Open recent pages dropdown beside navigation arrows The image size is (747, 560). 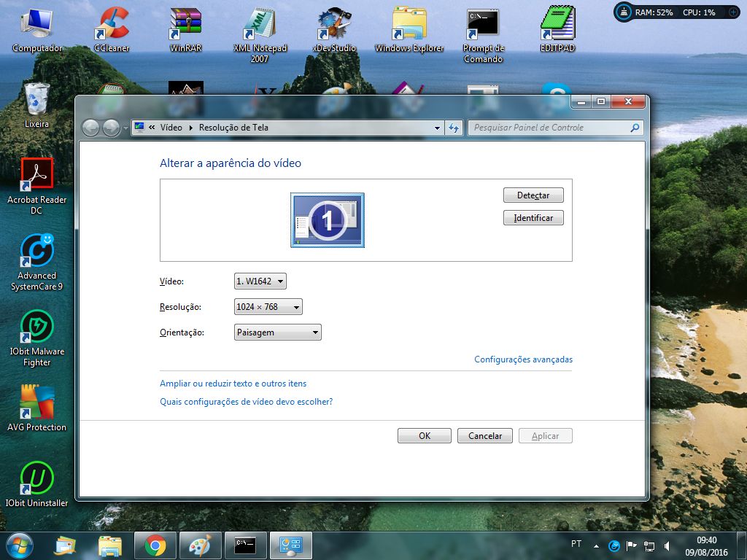[x=125, y=128]
